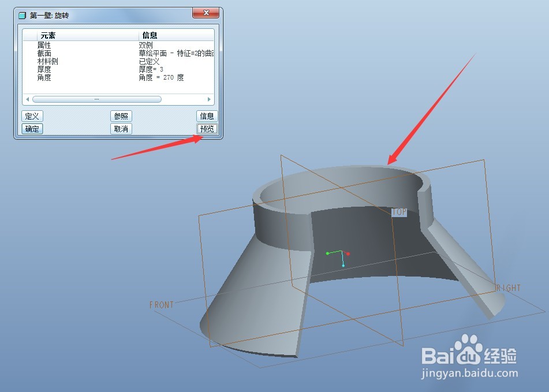This screenshot has height=392, width=549.
Task: Click the 厚度= 3 value
Action: [x=151, y=69]
